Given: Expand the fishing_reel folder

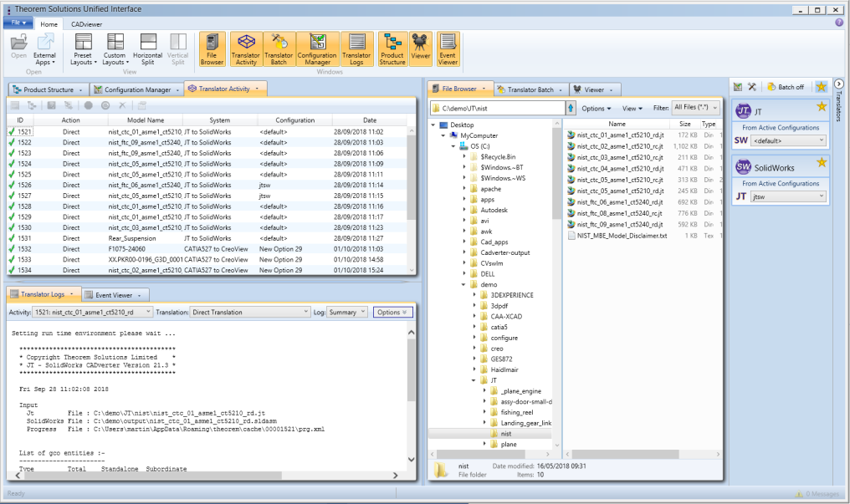Looking at the screenshot, I should pyautogui.click(x=484, y=413).
